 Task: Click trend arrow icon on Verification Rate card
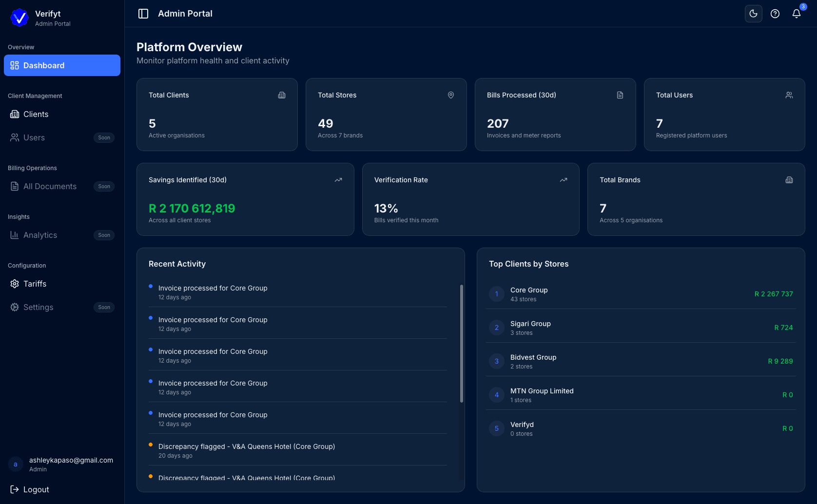coord(564,180)
